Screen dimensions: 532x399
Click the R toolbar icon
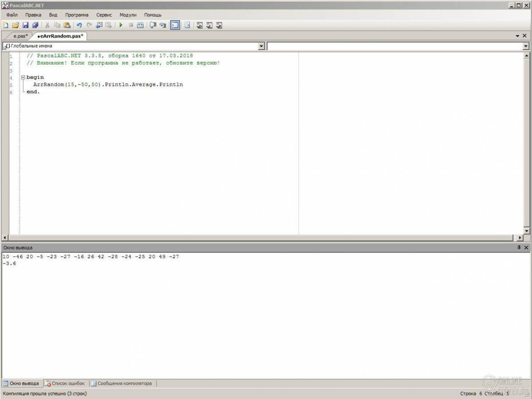click(x=219, y=25)
